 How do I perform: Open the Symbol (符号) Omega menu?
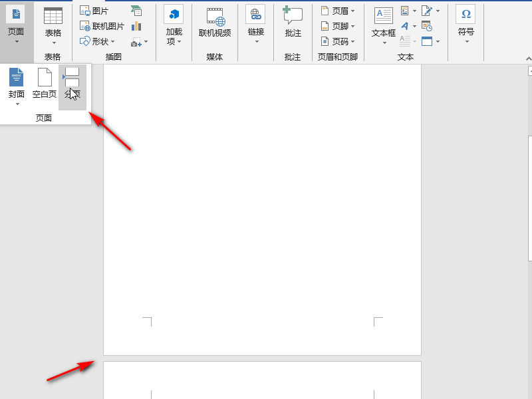[466, 25]
